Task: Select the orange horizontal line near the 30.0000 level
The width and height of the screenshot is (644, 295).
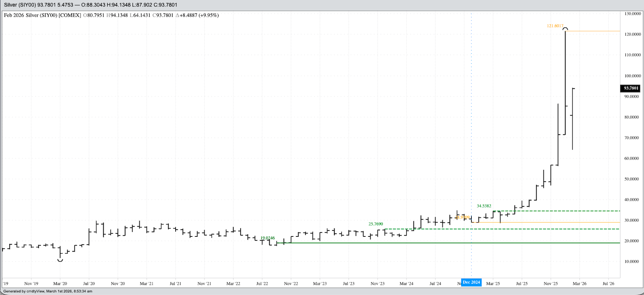Action: pos(557,223)
